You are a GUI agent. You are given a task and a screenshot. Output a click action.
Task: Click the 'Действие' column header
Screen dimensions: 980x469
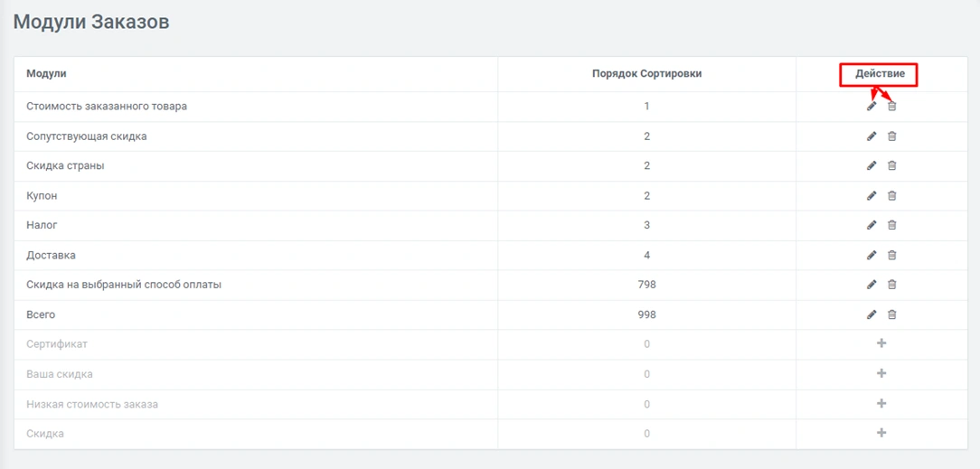[x=880, y=74]
